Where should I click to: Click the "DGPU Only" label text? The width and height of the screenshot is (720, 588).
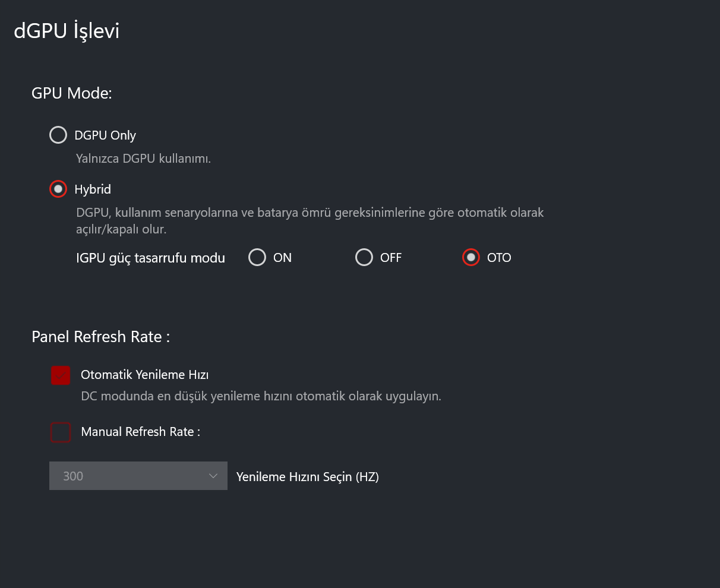tap(105, 135)
